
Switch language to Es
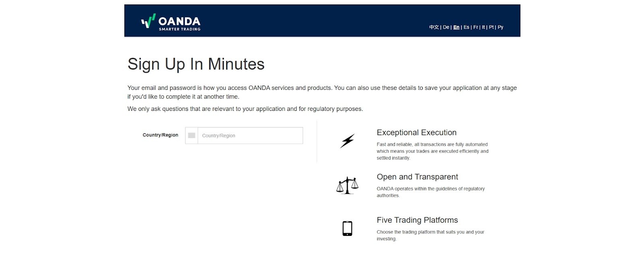click(466, 27)
